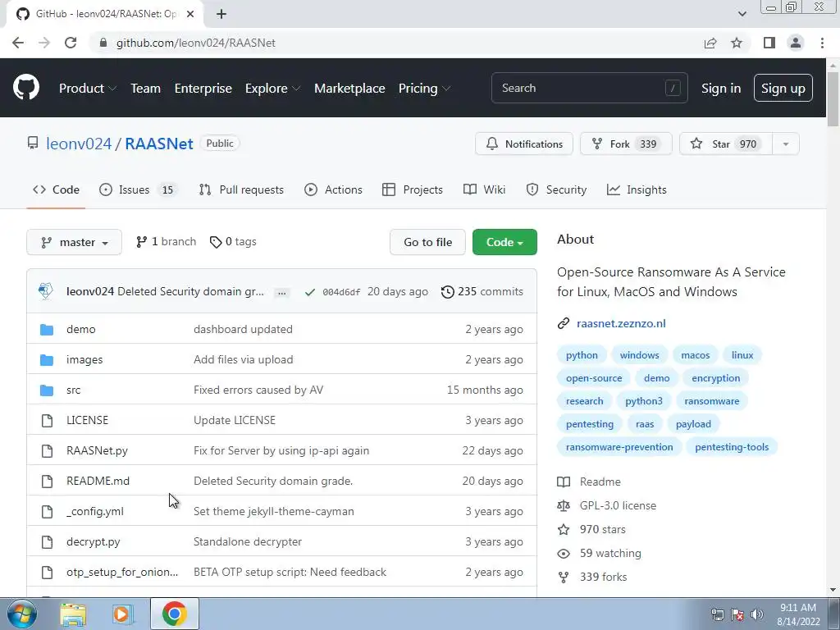
Task: Click the commit status checkmark icon
Action: pyautogui.click(x=309, y=292)
